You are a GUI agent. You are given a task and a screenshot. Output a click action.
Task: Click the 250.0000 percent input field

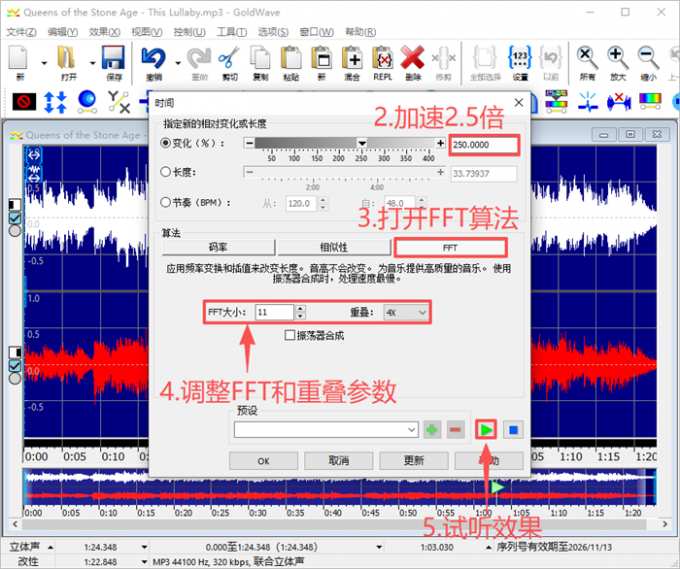pyautogui.click(x=484, y=145)
